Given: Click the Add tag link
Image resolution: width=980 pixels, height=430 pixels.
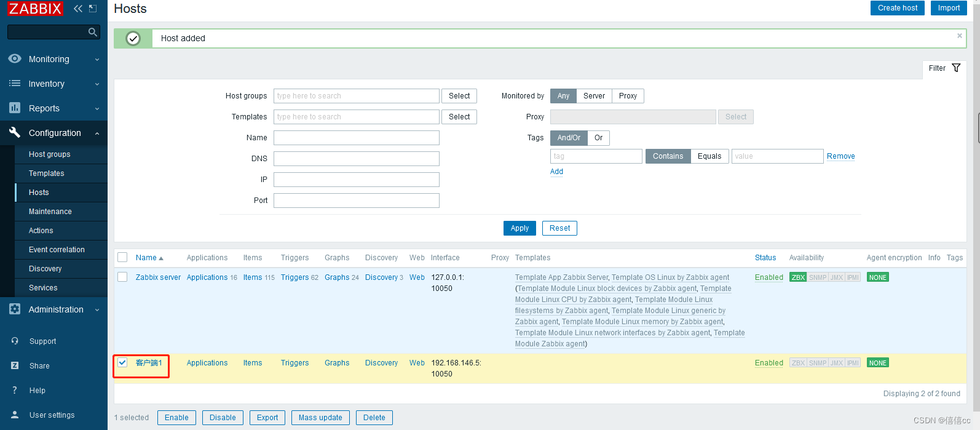Looking at the screenshot, I should click(556, 172).
